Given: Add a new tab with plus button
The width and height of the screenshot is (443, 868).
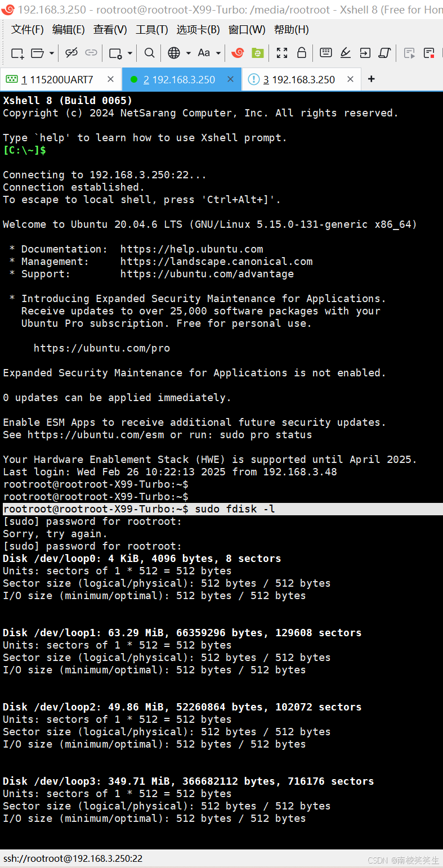Looking at the screenshot, I should point(371,79).
